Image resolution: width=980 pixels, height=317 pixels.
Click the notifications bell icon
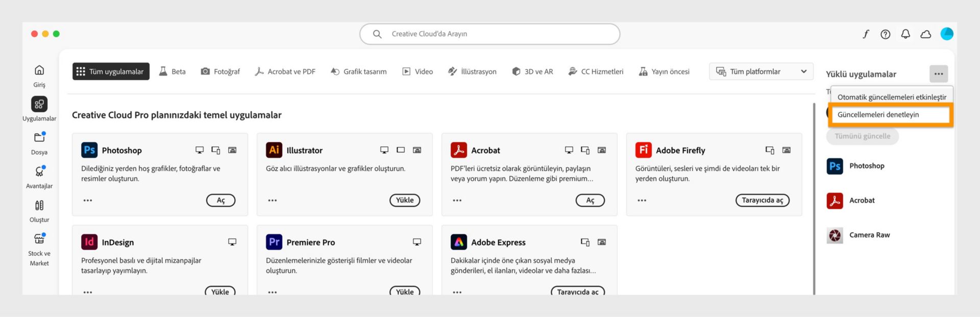905,34
